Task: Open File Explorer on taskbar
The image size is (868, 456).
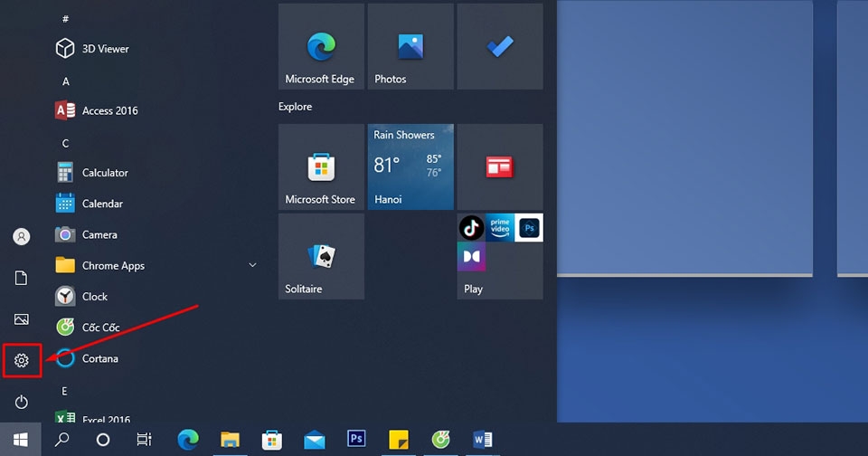Action: pyautogui.click(x=231, y=440)
